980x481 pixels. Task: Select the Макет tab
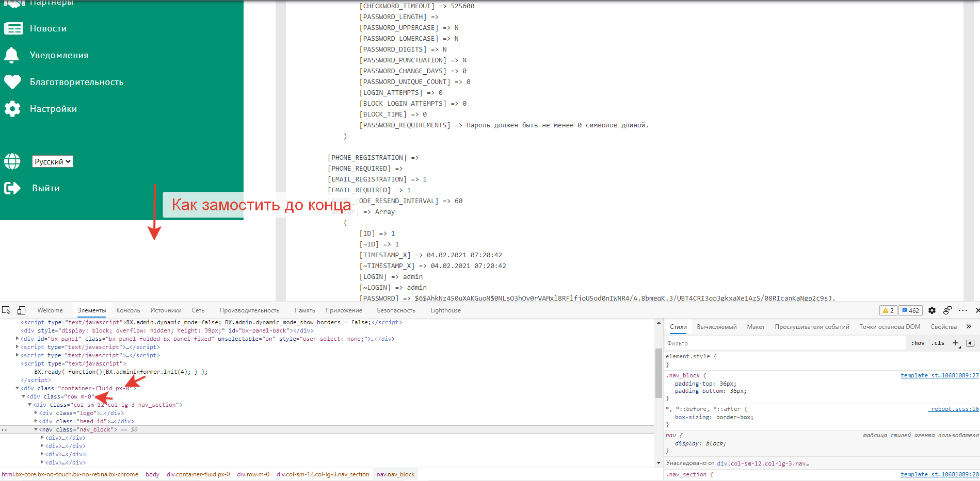756,327
